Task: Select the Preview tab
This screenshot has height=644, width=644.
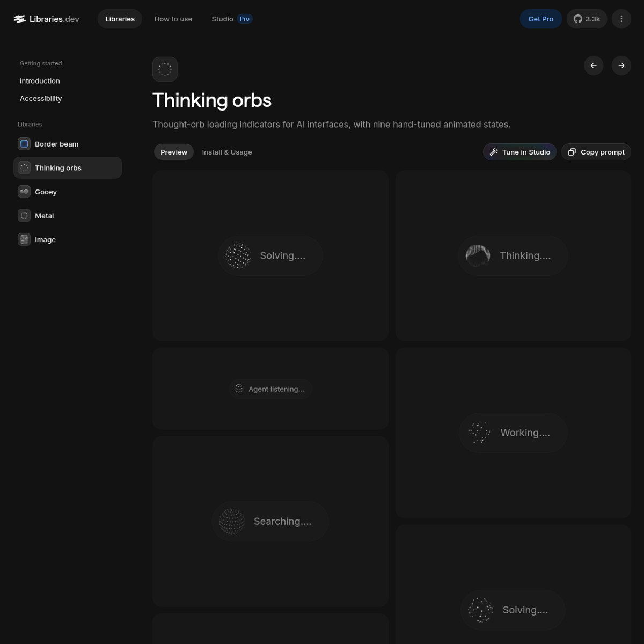Action: coord(174,152)
